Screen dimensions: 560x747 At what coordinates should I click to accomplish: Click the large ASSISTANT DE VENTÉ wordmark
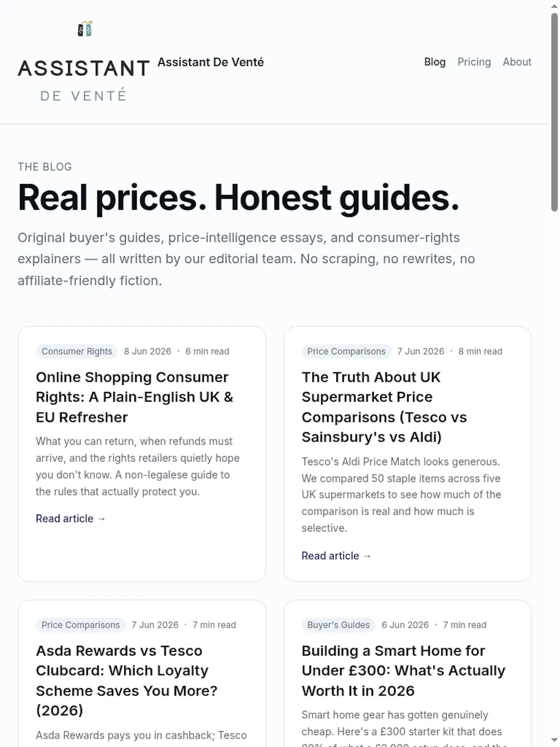point(84,80)
